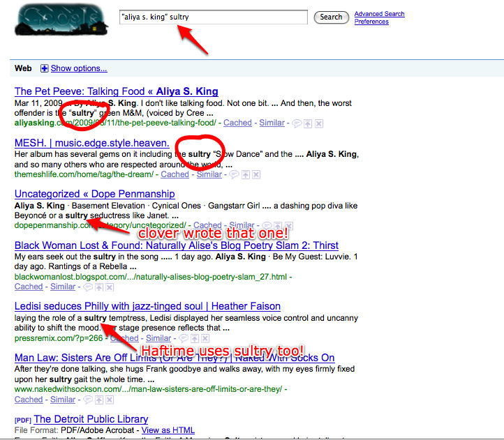The image size is (504, 440).
Task: Click the View as HTML link
Action: 168,430
